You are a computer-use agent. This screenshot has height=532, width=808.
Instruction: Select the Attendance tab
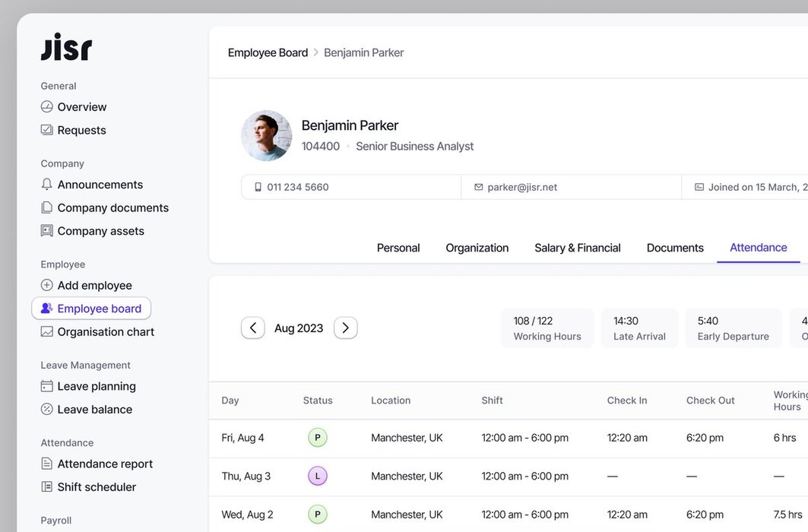(x=759, y=248)
